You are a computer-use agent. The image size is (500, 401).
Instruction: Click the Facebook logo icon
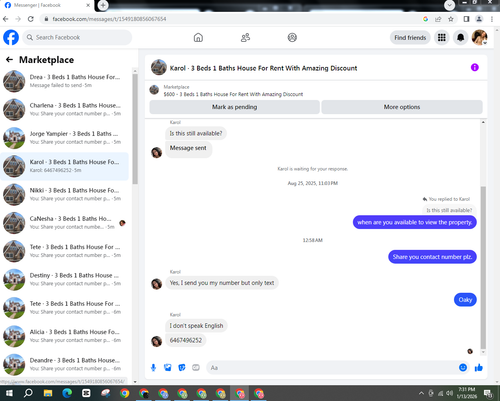[x=11, y=37]
